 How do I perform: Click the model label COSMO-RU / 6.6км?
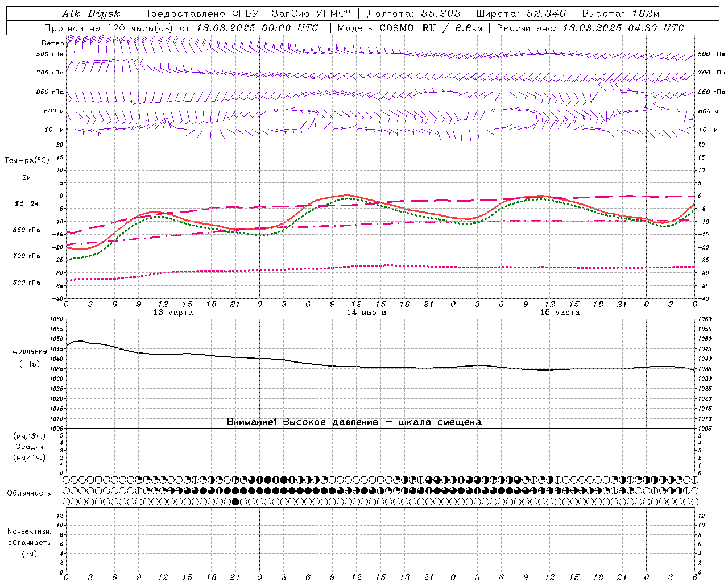pyautogui.click(x=431, y=28)
